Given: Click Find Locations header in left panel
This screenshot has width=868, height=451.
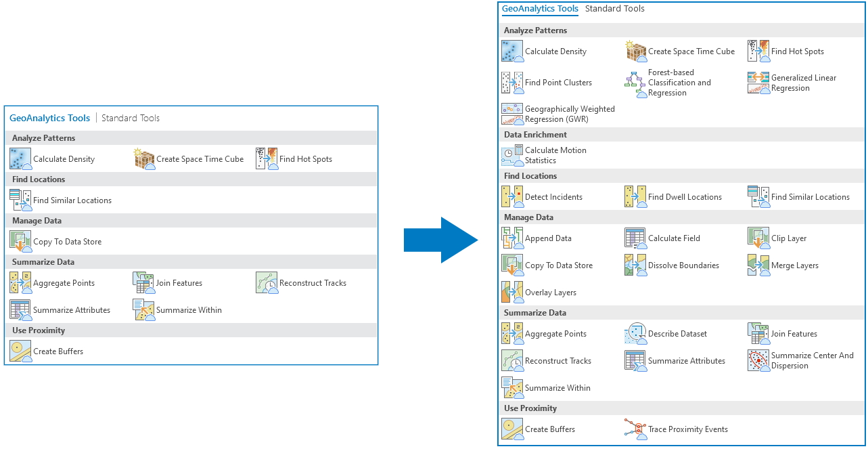Looking at the screenshot, I should [191, 179].
